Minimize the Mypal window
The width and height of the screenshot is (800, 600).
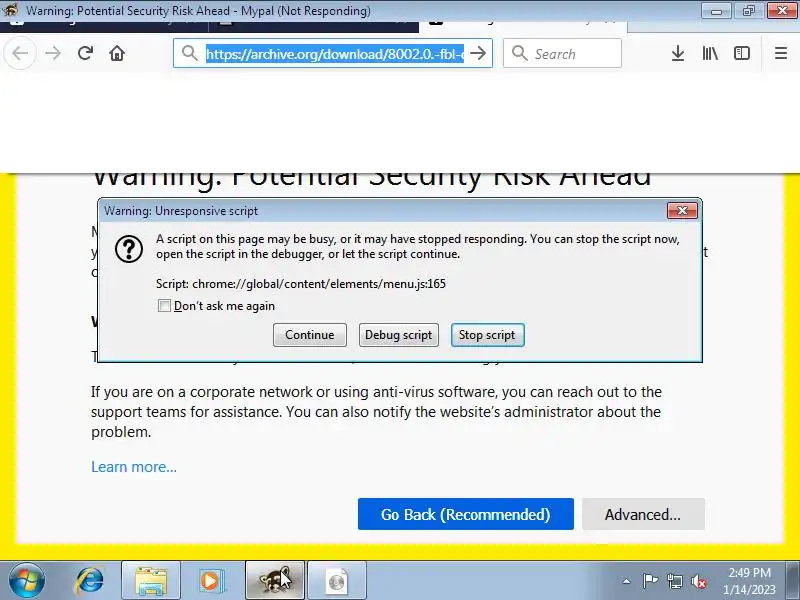[x=716, y=10]
